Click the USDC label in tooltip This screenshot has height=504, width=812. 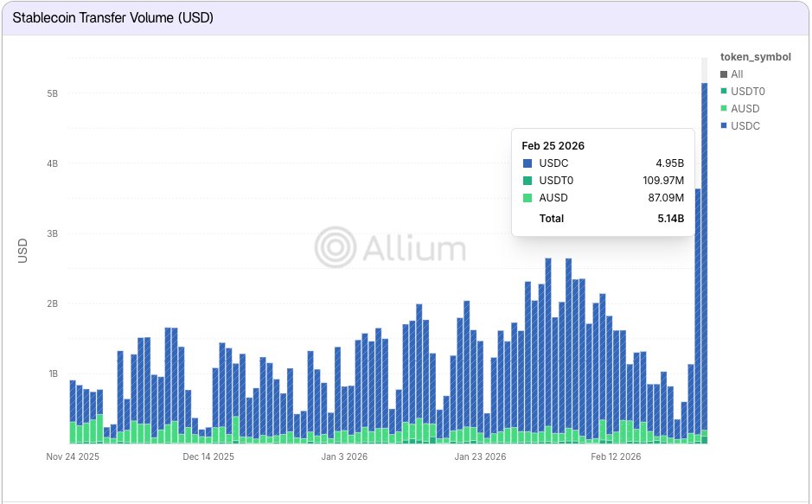coord(553,163)
